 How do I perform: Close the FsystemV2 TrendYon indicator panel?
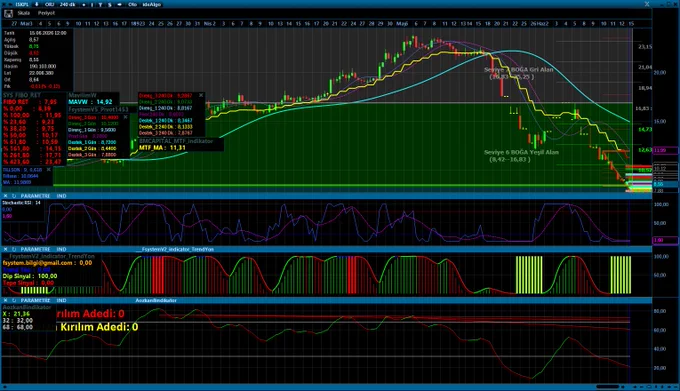click(x=6, y=249)
